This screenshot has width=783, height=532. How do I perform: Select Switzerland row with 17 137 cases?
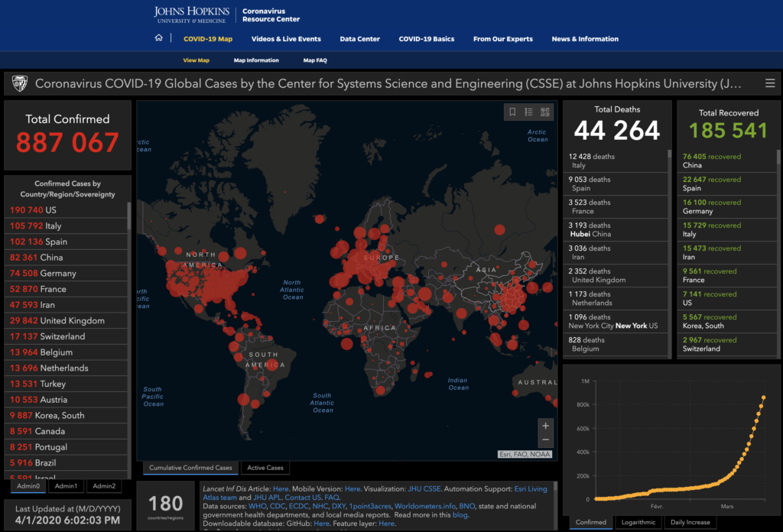pos(66,336)
